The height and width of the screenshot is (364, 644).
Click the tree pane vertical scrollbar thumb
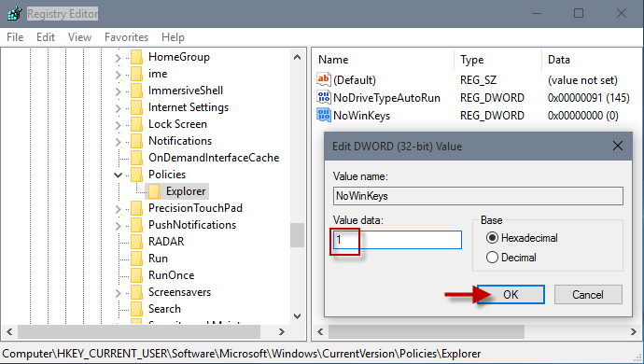point(298,235)
